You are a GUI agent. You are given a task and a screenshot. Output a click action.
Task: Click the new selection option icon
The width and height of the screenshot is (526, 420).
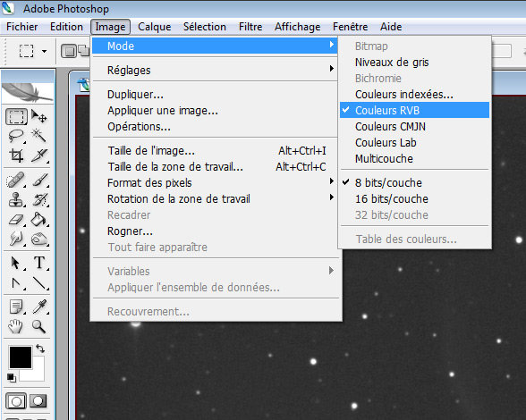click(69, 51)
